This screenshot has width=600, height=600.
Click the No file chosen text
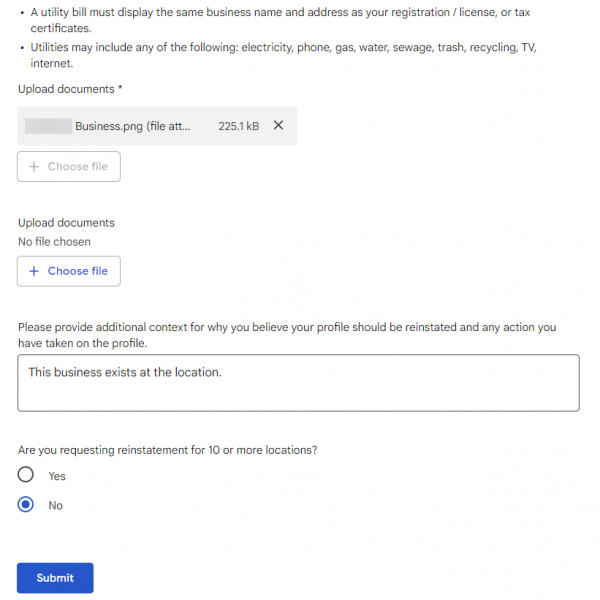(x=54, y=242)
